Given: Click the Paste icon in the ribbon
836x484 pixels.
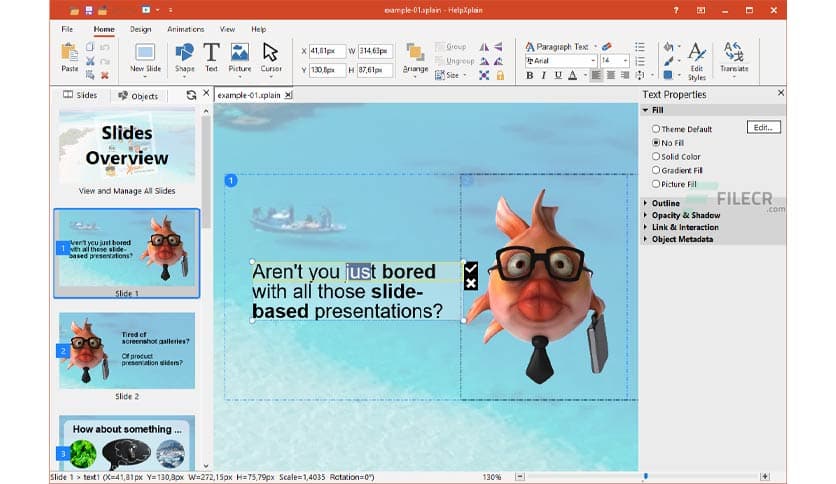Looking at the screenshot, I should coord(69,54).
